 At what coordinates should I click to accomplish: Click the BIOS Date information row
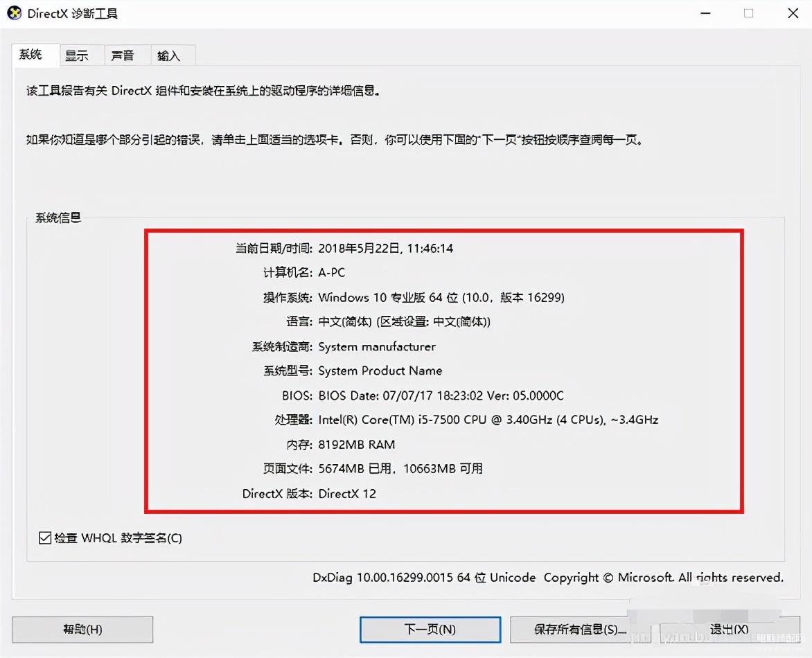coord(423,395)
